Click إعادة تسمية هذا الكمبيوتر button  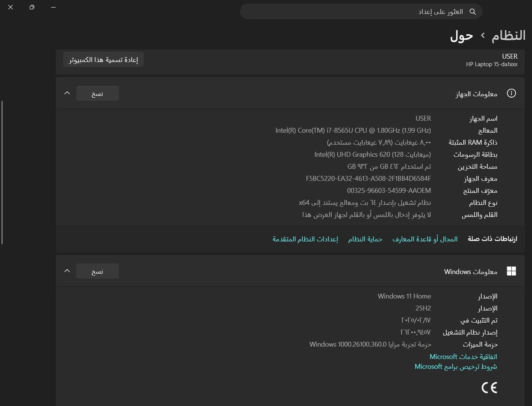point(104,60)
